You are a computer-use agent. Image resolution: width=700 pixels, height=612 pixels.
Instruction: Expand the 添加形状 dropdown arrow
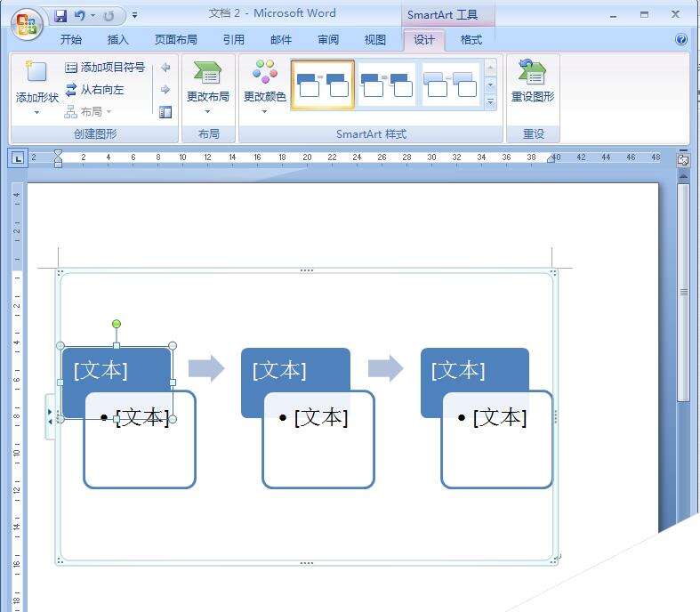pyautogui.click(x=36, y=112)
